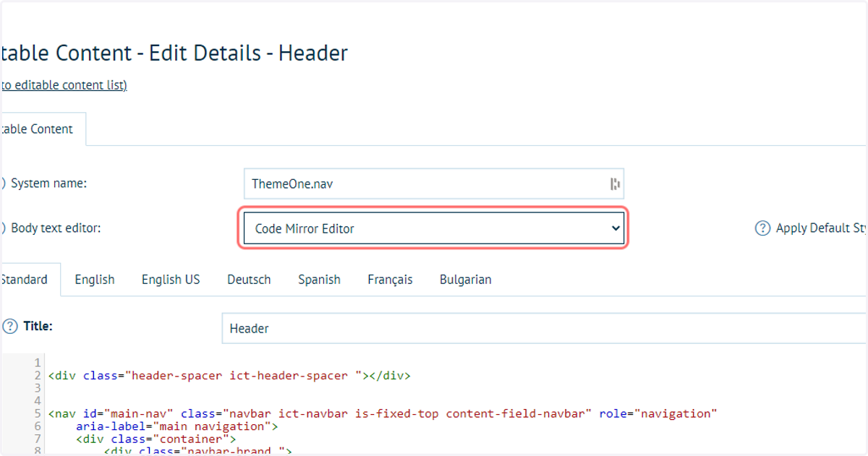Open the Body text editor dropdown

click(433, 228)
